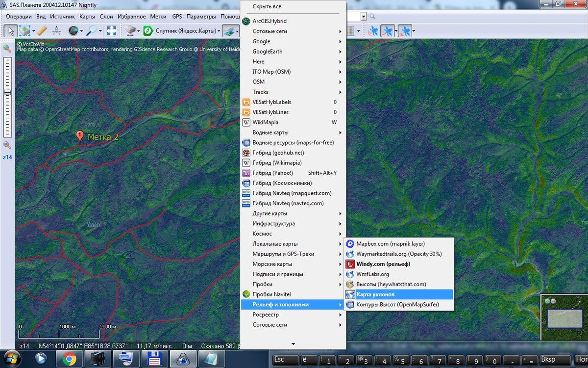
Task: Enable Водные ресурсы (maps-for-free) layer
Action: (x=293, y=143)
